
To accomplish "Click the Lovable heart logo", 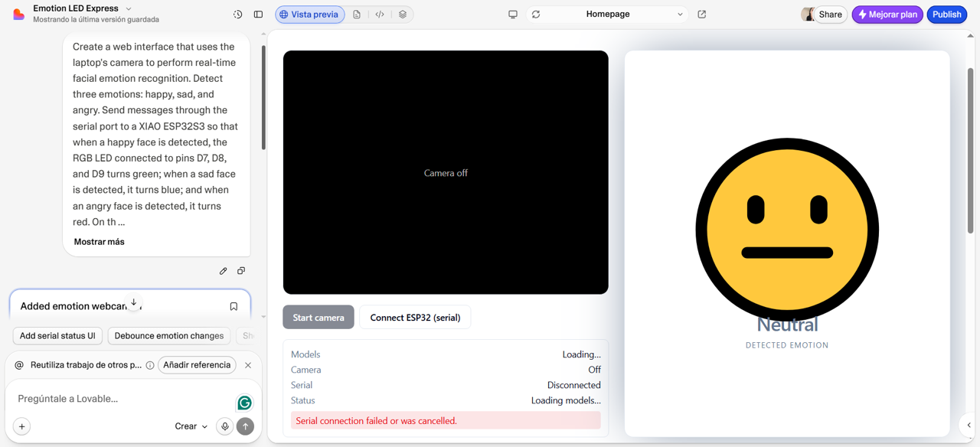I will coord(18,14).
